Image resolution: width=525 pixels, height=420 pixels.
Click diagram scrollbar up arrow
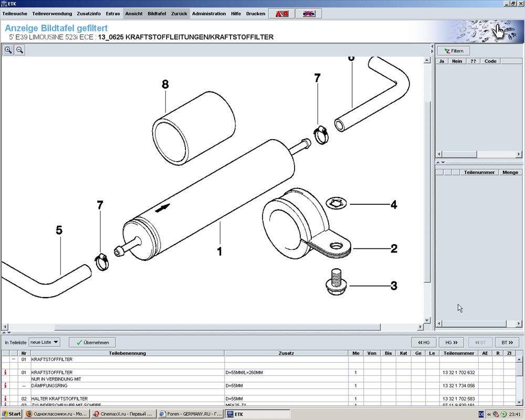click(x=427, y=60)
